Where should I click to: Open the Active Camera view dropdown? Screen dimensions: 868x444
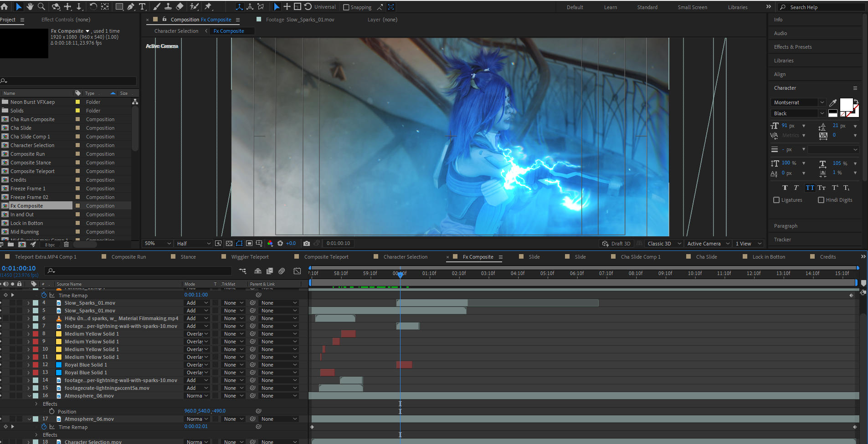[x=708, y=244]
